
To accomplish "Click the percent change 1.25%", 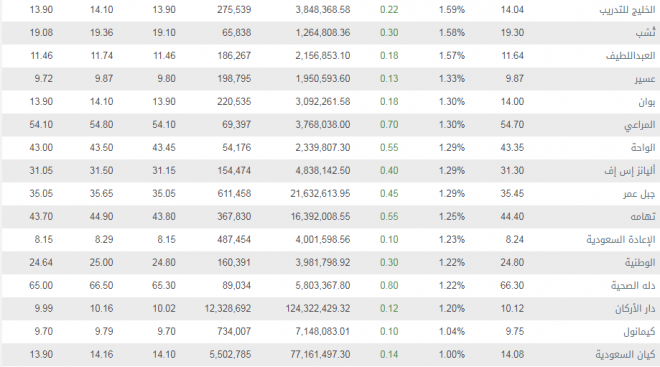I will pos(452,216).
